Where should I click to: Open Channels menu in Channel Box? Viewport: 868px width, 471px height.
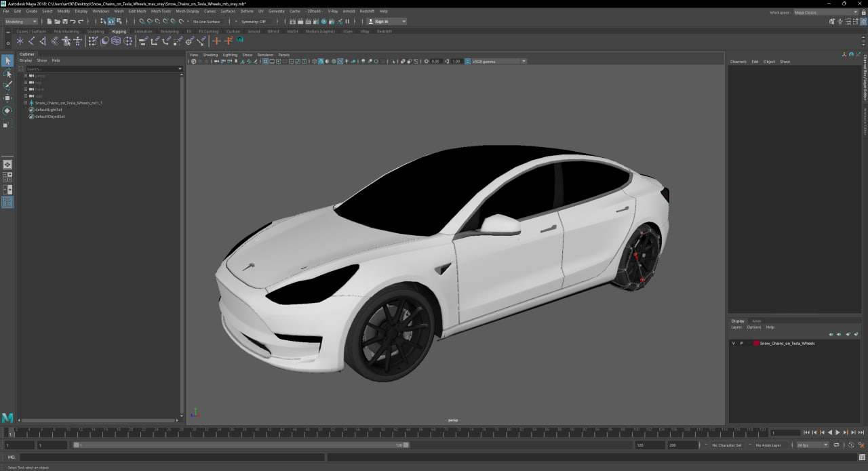pyautogui.click(x=738, y=62)
